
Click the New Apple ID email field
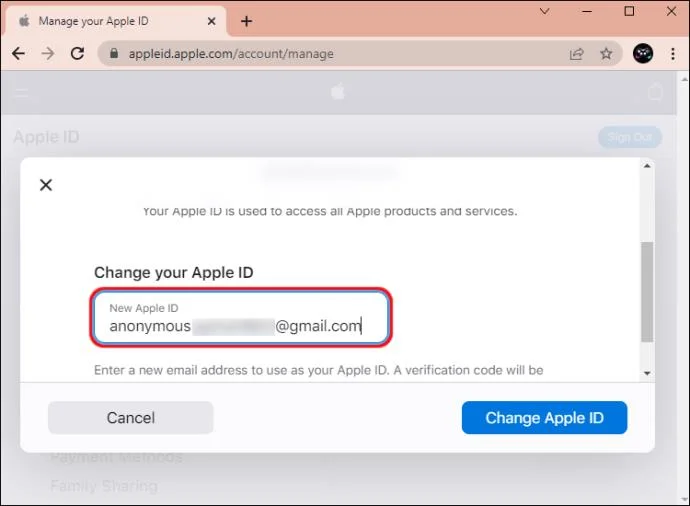(x=241, y=317)
